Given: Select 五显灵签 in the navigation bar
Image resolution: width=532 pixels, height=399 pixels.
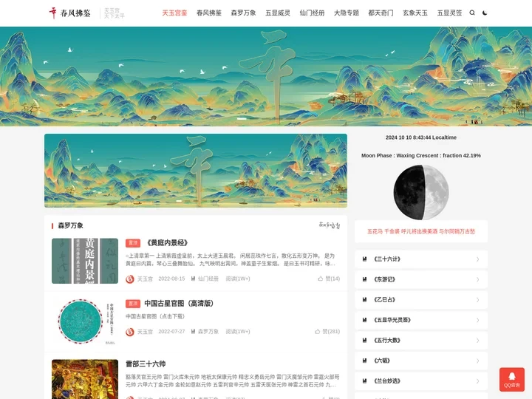Looking at the screenshot, I should (449, 13).
